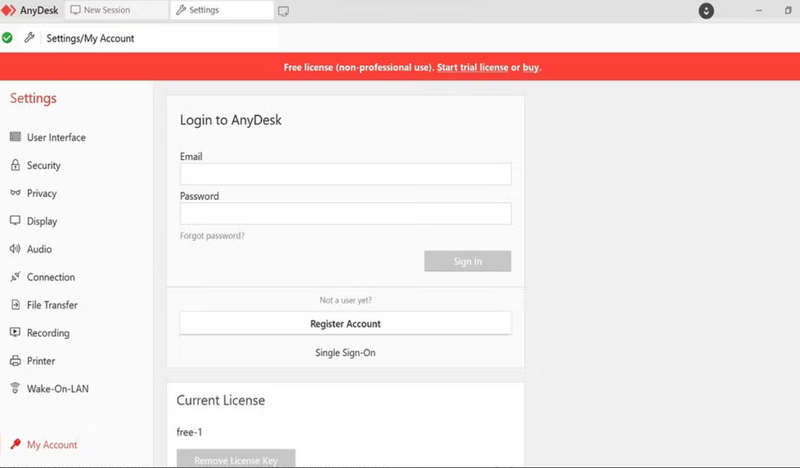
Task: Click the Security padlock icon
Action: [x=15, y=165]
